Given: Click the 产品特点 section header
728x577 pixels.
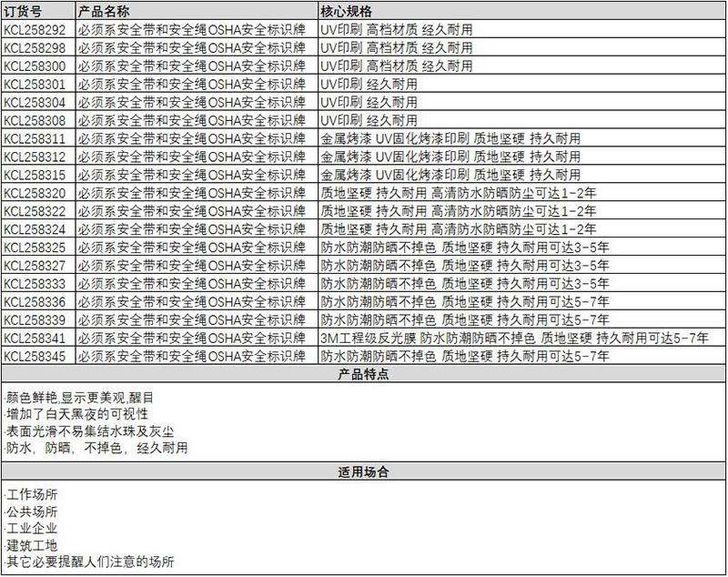Looking at the screenshot, I should click(x=364, y=374).
